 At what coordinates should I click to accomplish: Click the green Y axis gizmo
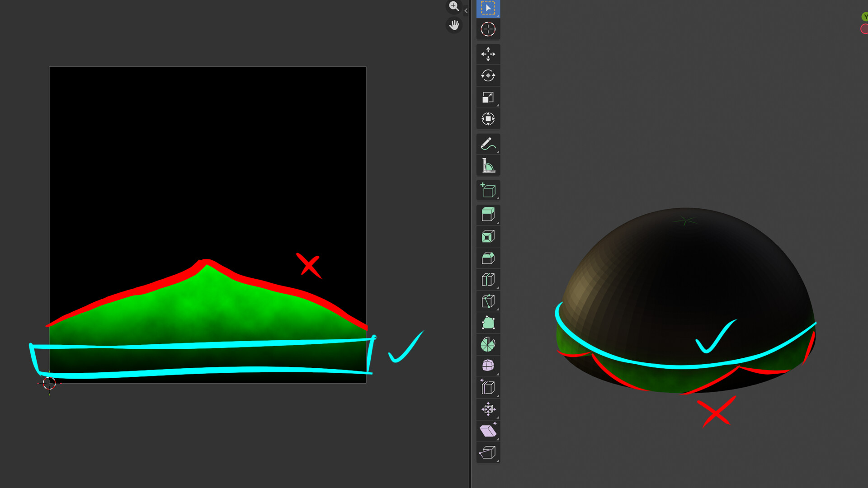(865, 17)
